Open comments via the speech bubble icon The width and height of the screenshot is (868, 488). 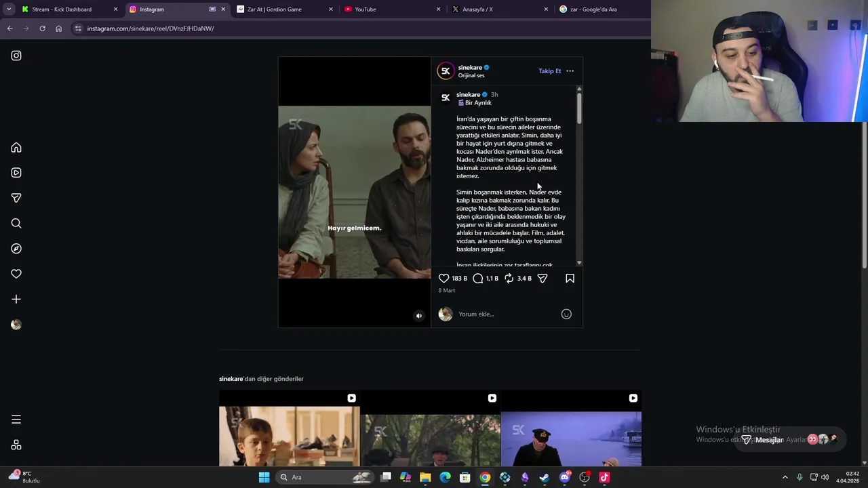click(478, 279)
